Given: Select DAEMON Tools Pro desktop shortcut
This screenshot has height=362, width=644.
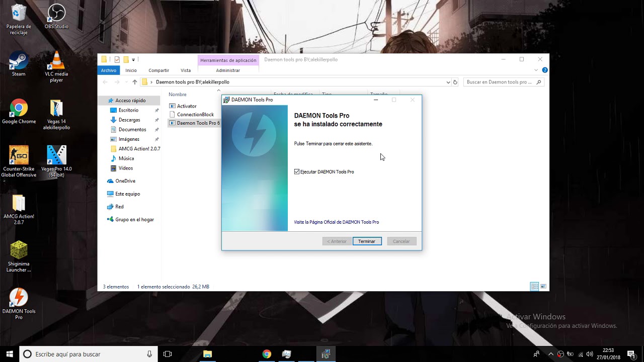Looking at the screenshot, I should click(19, 304).
